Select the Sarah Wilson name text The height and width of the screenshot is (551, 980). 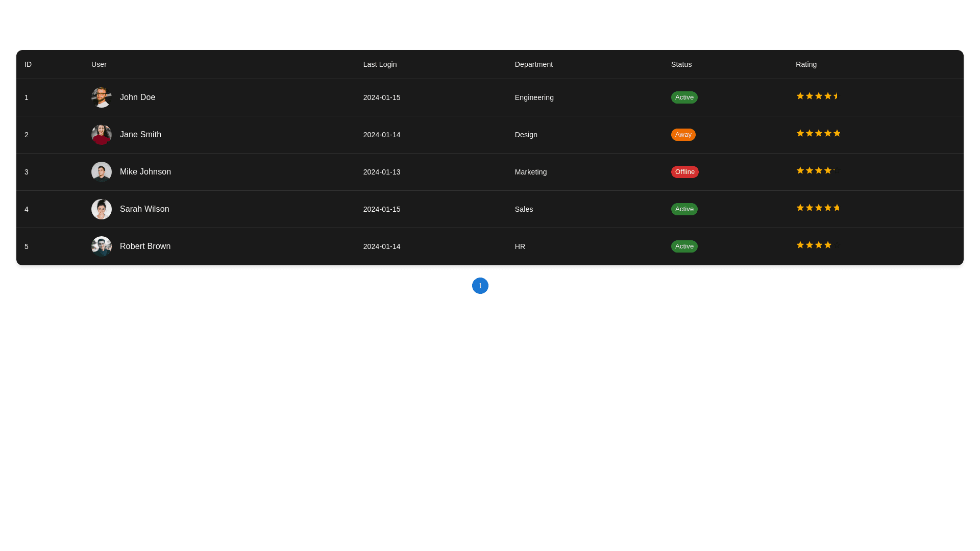144,209
